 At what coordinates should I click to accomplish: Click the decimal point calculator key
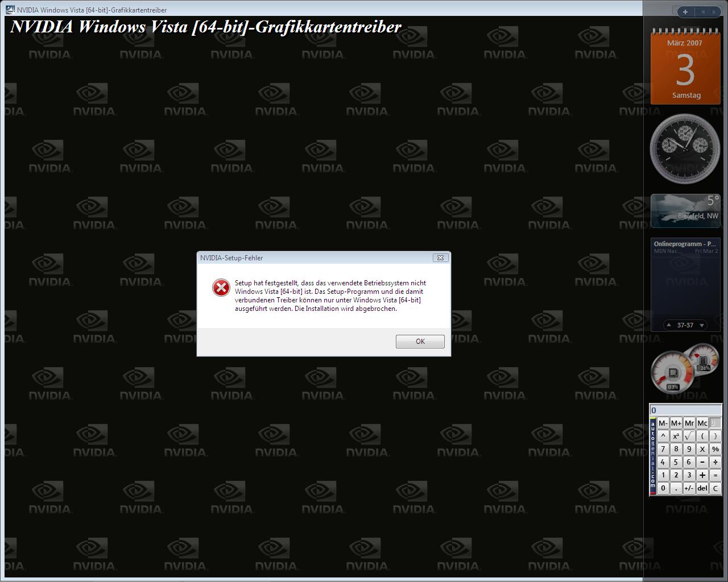(x=676, y=488)
